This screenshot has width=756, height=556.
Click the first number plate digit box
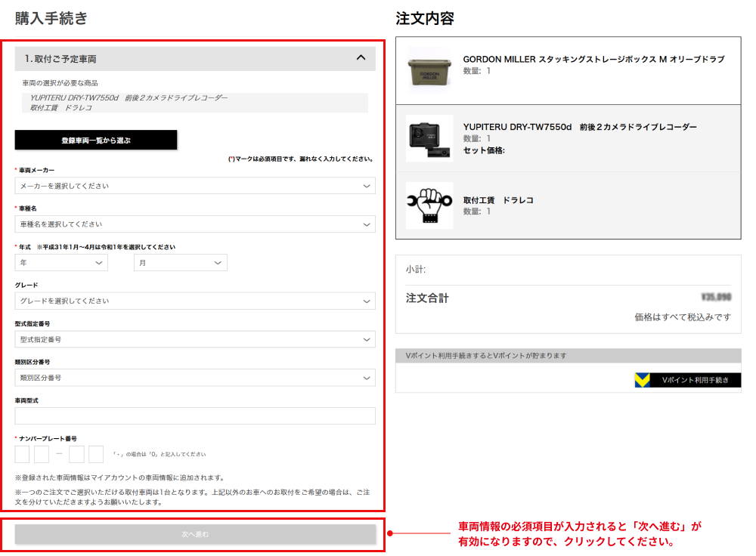[22, 454]
